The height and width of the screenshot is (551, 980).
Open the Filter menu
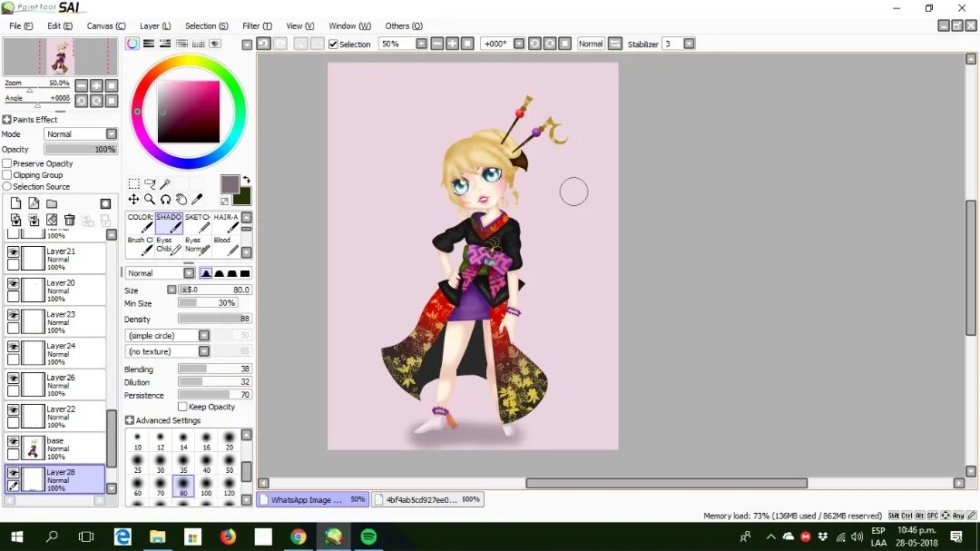(257, 25)
